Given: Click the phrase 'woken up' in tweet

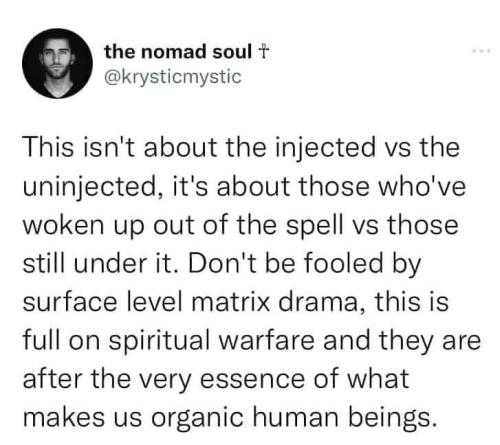Looking at the screenshot, I should [83, 226].
